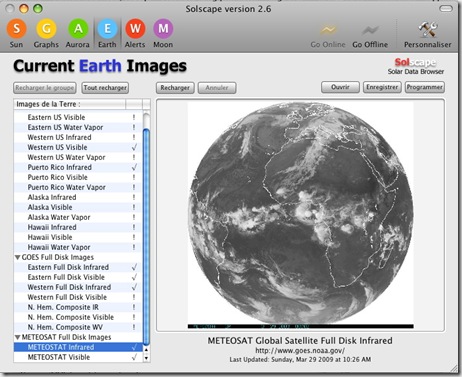Click the Enregistrer button
This screenshot has width=462, height=377.
pyautogui.click(x=382, y=87)
